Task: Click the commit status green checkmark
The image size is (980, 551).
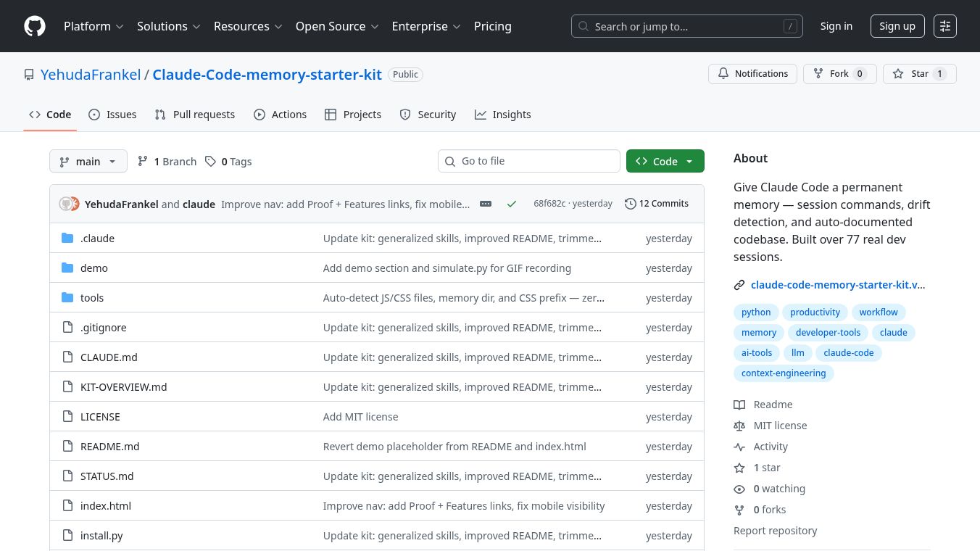Action: click(512, 204)
